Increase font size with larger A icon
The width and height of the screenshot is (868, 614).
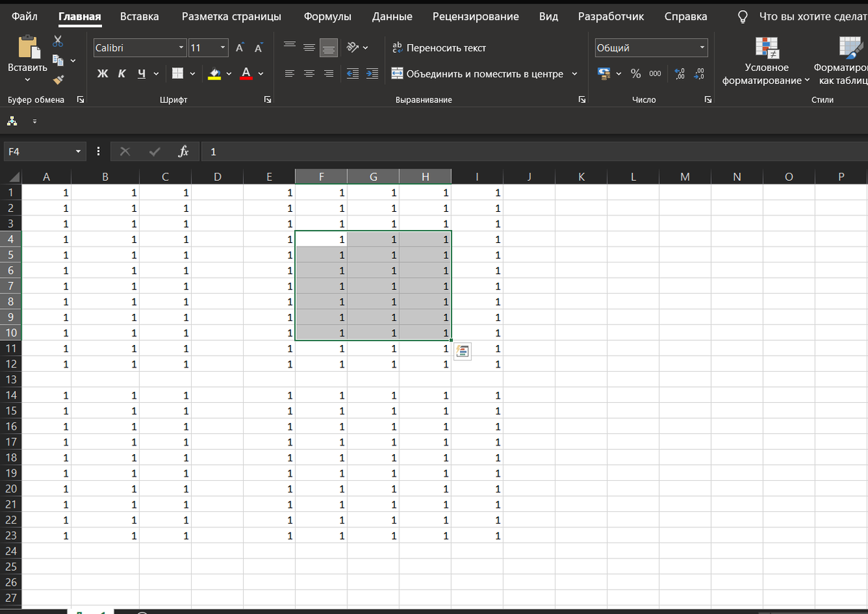239,48
